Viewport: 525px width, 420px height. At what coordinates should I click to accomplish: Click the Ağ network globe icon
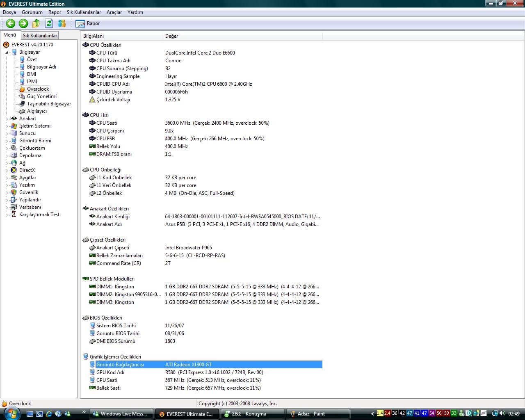pyautogui.click(x=14, y=163)
